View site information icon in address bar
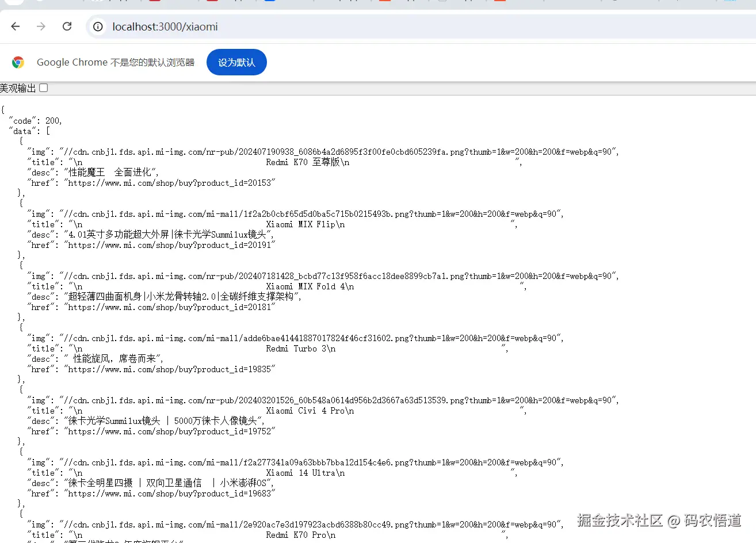 [98, 26]
